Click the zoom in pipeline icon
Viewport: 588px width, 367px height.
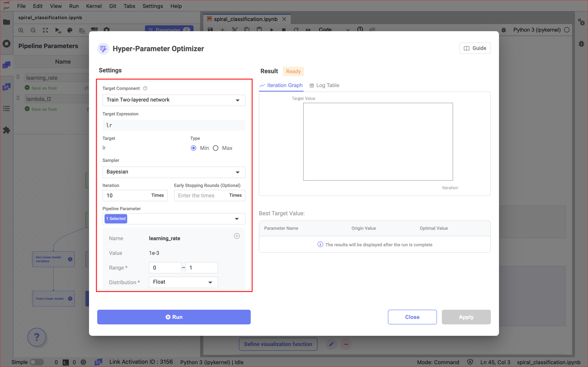[x=21, y=30]
